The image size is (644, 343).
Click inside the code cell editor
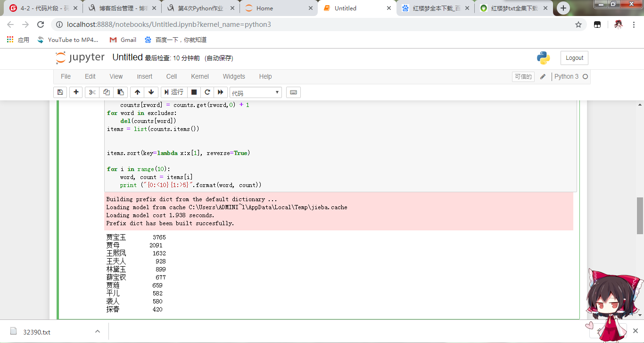pos(340,145)
